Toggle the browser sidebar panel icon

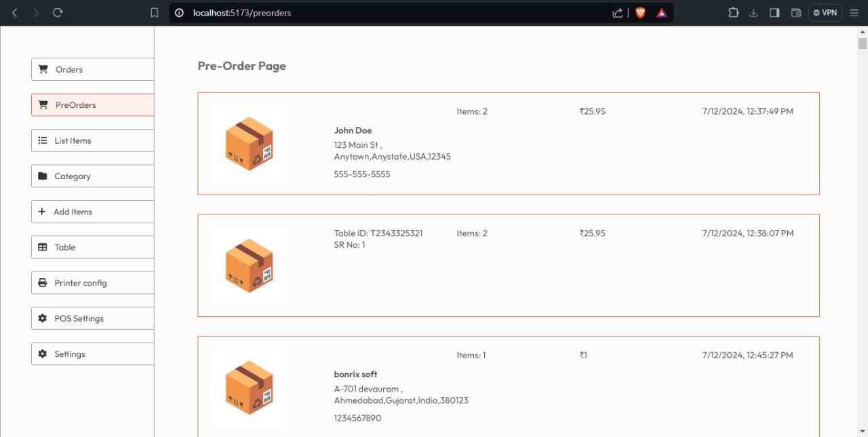click(x=774, y=13)
